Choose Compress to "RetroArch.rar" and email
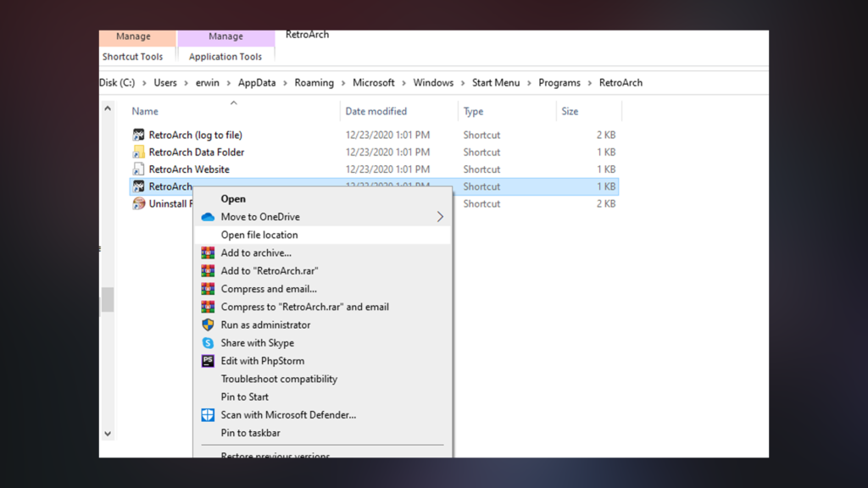Viewport: 868px width, 488px height. tap(323, 307)
